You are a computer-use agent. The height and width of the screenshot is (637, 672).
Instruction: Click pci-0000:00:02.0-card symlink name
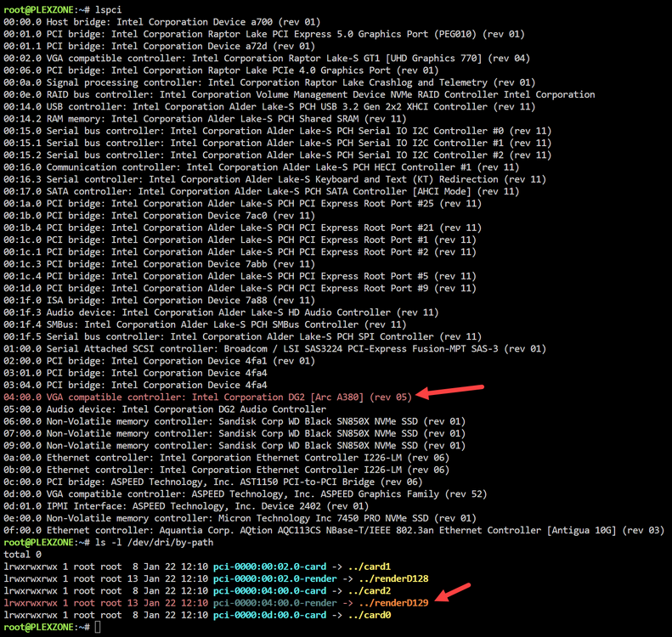tap(270, 567)
